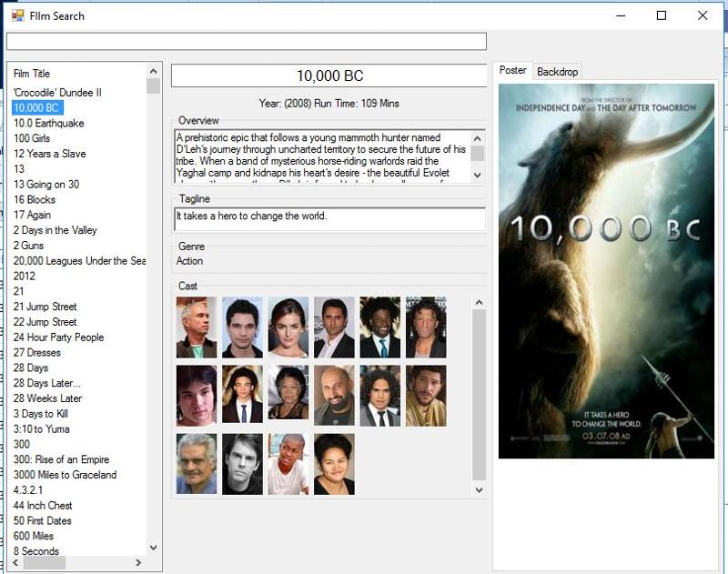This screenshot has width=728, height=574.
Task: Select the highlighted 10,000 BC list entry
Action: 37,107
